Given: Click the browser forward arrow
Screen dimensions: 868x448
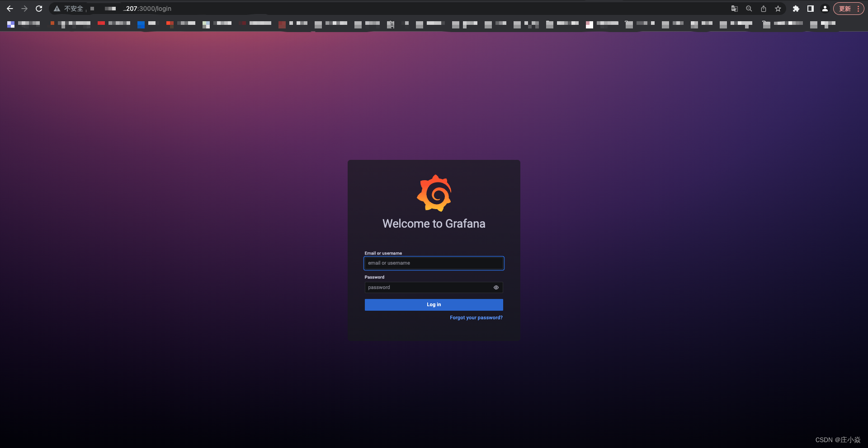Looking at the screenshot, I should [x=24, y=9].
